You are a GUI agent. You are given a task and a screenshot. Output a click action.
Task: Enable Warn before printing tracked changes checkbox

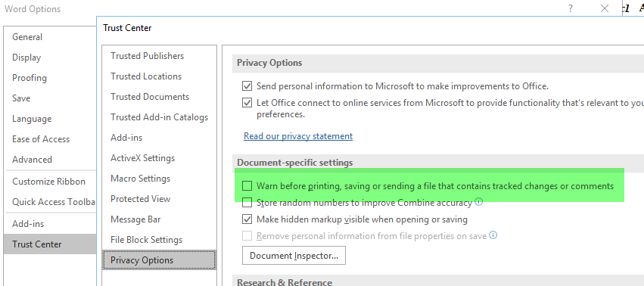247,186
